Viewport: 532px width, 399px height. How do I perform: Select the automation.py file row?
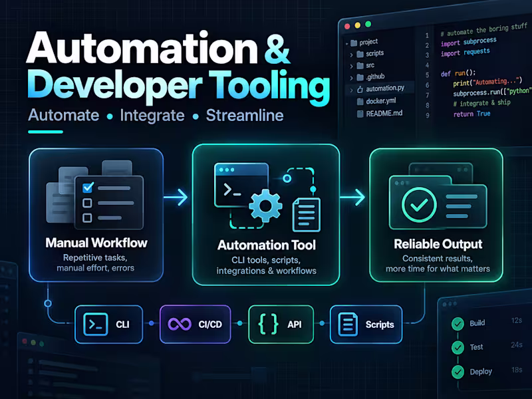[380, 89]
